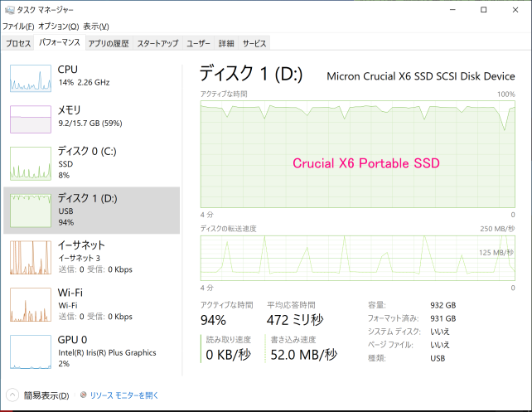Viewport: 532px width, 412px height.
Task: Select the CPU mini graph thumbnail
Action: pos(31,78)
